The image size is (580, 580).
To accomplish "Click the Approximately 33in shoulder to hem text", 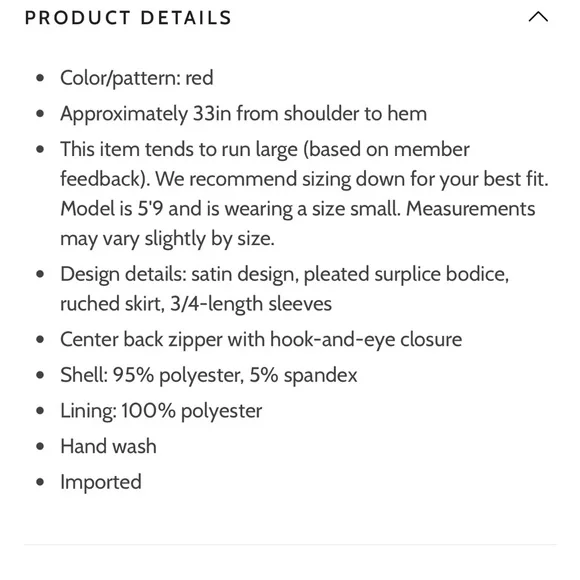I will coord(243,114).
